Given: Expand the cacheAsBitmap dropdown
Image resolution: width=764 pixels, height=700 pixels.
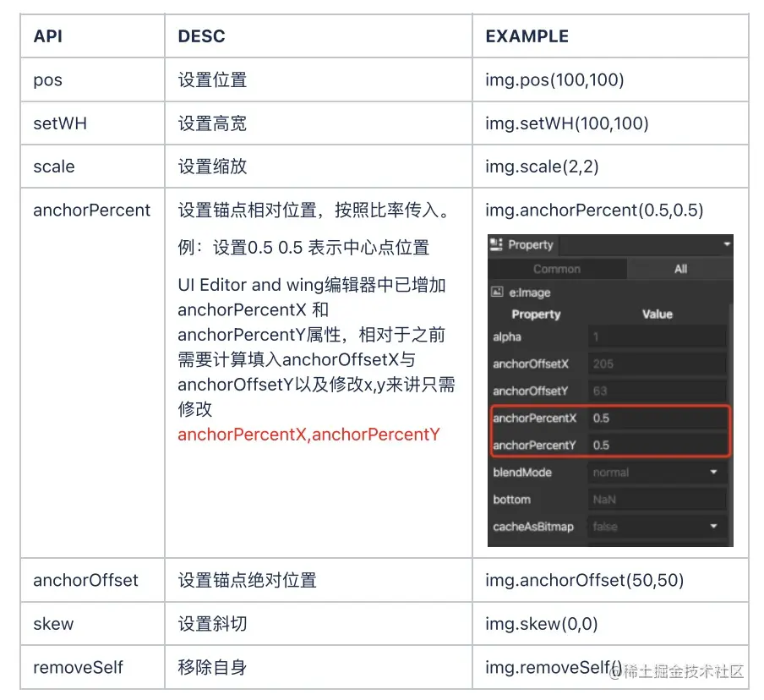Looking at the screenshot, I should (713, 526).
